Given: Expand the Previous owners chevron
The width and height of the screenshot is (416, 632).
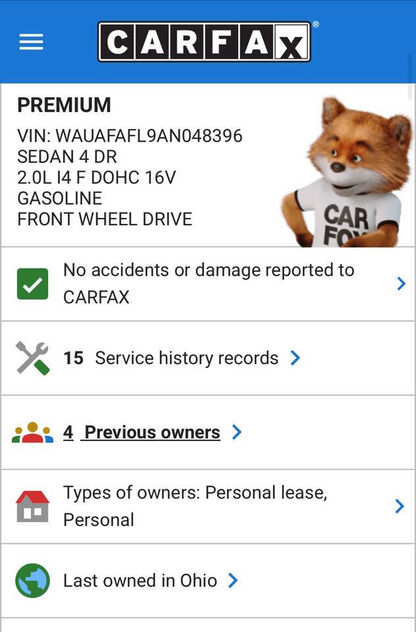Looking at the screenshot, I should [237, 432].
